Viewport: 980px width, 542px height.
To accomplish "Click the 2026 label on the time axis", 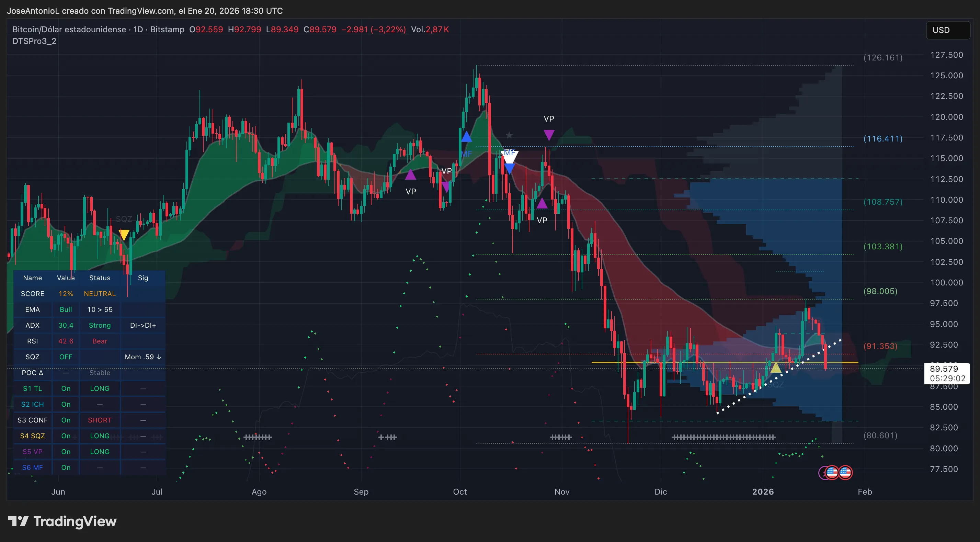I will [x=764, y=492].
